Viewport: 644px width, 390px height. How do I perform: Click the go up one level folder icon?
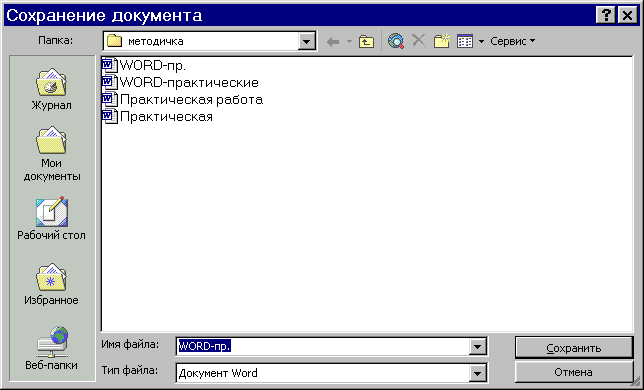tap(366, 41)
